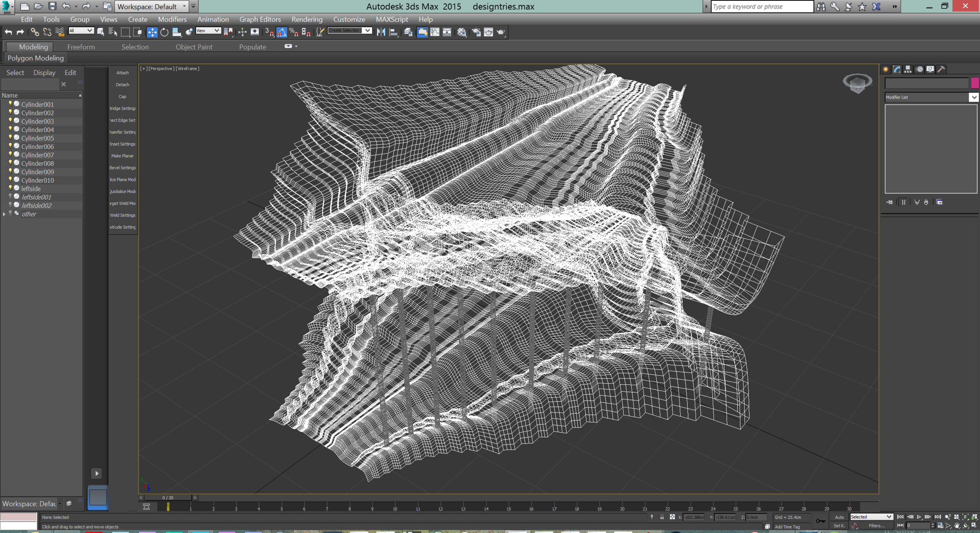Toggle the Angle Snap tool
This screenshot has height=533, width=980.
[x=282, y=33]
